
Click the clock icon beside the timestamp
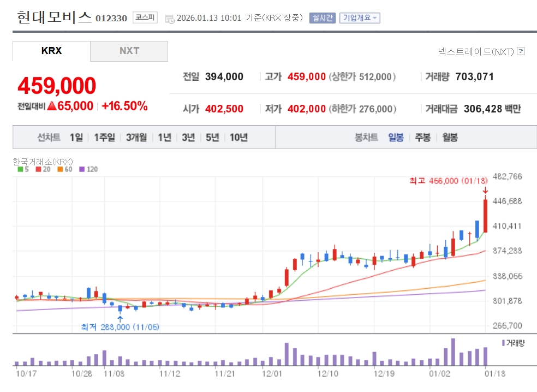point(170,18)
